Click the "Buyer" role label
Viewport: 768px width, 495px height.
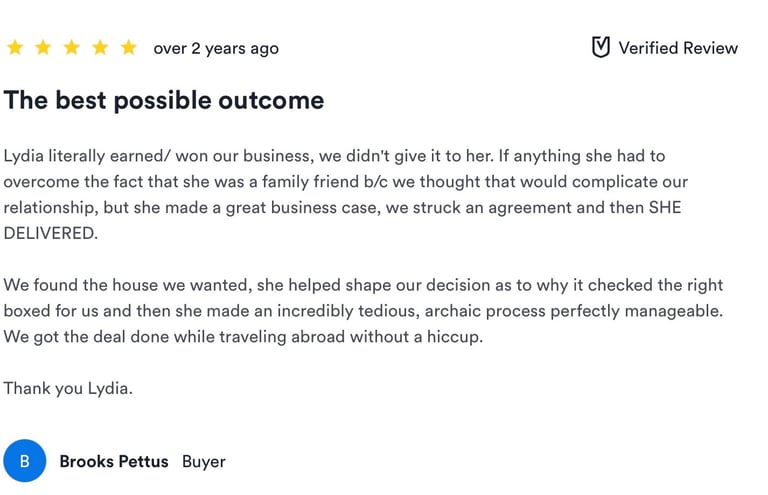pos(204,461)
